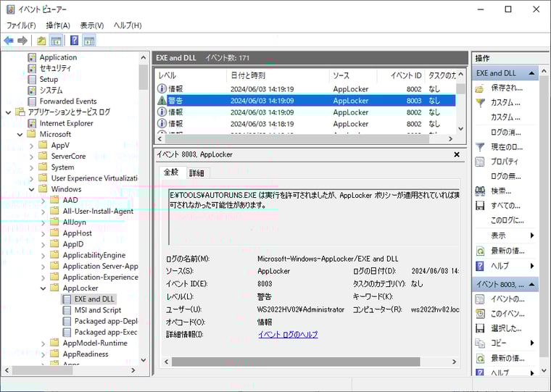Image resolution: width=551 pixels, height=392 pixels.
Task: Click the プロパティ properties icon
Action: point(480,162)
